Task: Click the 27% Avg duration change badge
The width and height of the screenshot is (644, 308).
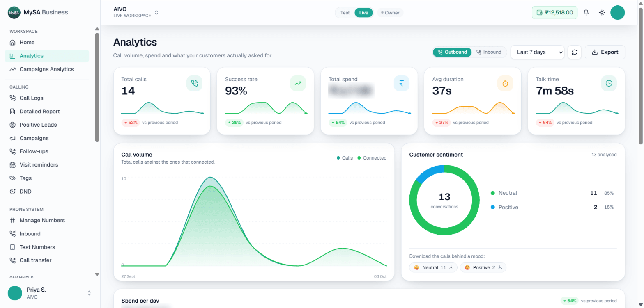Action: [442, 122]
